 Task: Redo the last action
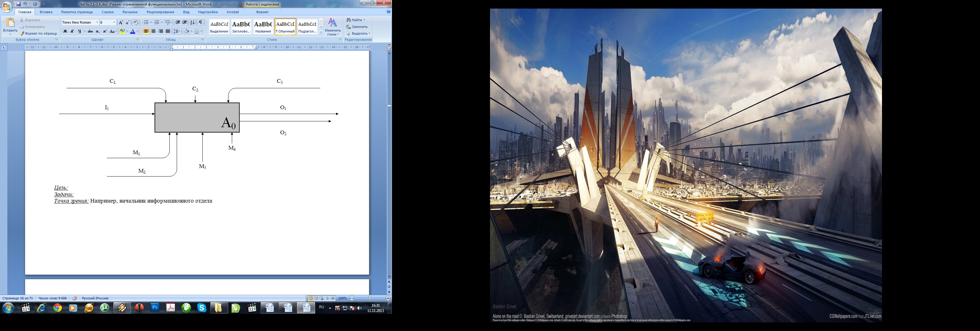point(35,4)
